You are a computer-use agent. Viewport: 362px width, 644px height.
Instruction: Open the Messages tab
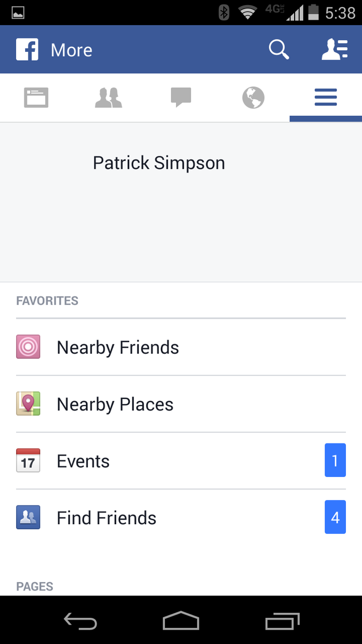coord(180,97)
